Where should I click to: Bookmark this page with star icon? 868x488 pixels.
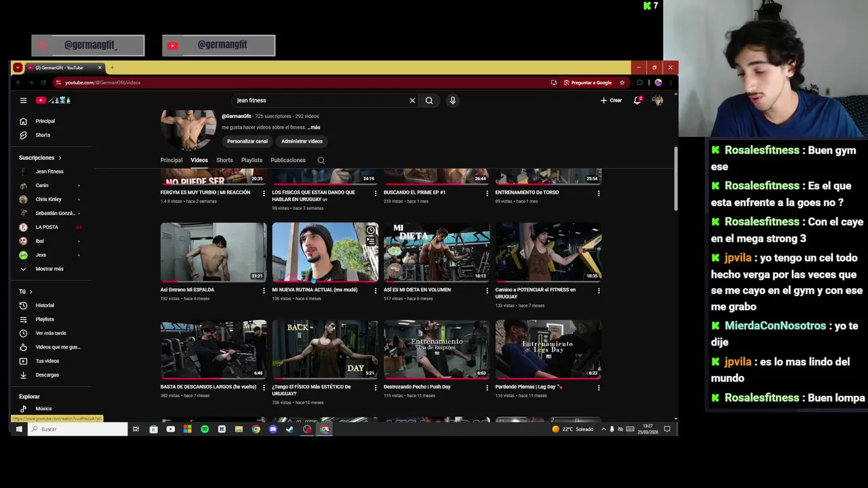[622, 83]
